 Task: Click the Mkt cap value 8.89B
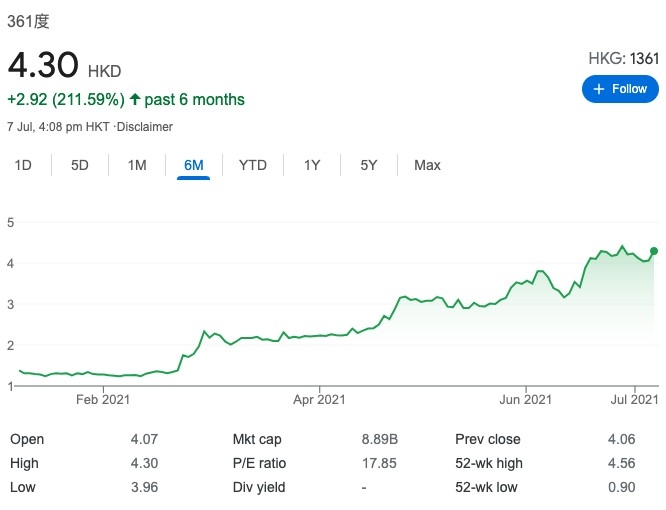pyautogui.click(x=379, y=439)
